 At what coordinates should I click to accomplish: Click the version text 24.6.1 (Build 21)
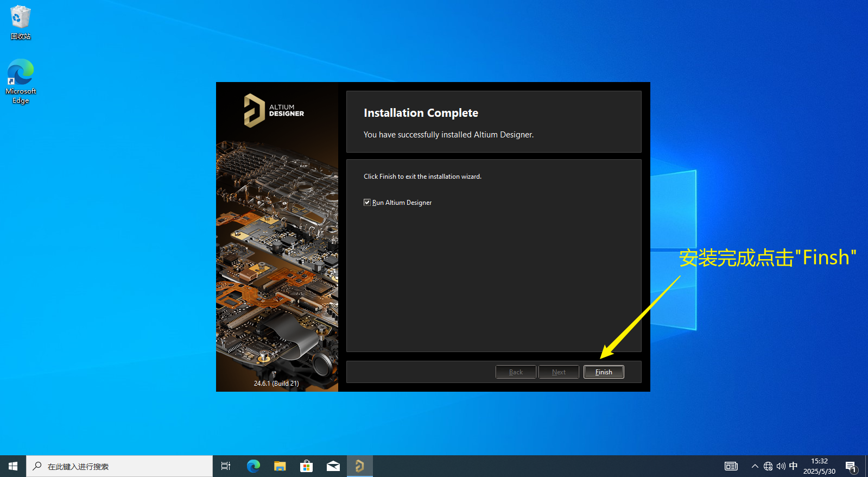[x=276, y=383]
